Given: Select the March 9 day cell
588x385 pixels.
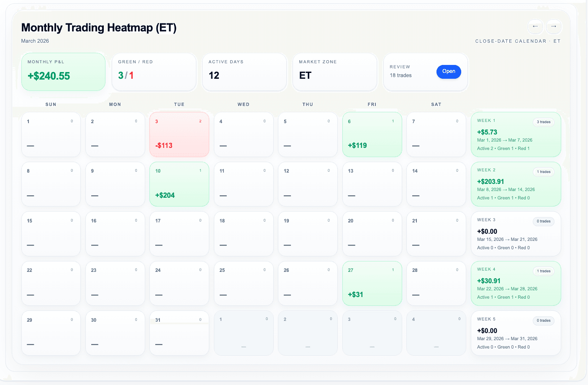Looking at the screenshot, I should (x=115, y=184).
